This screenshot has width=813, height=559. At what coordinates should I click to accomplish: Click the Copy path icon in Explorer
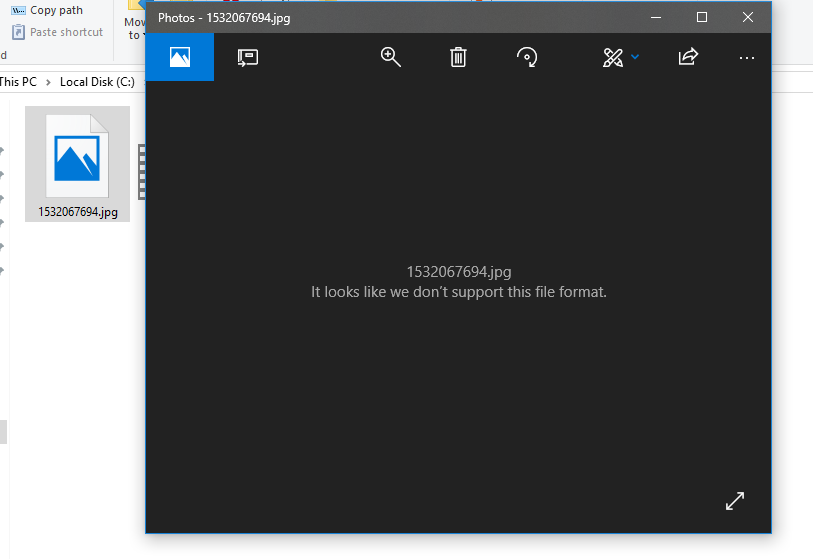(x=18, y=10)
